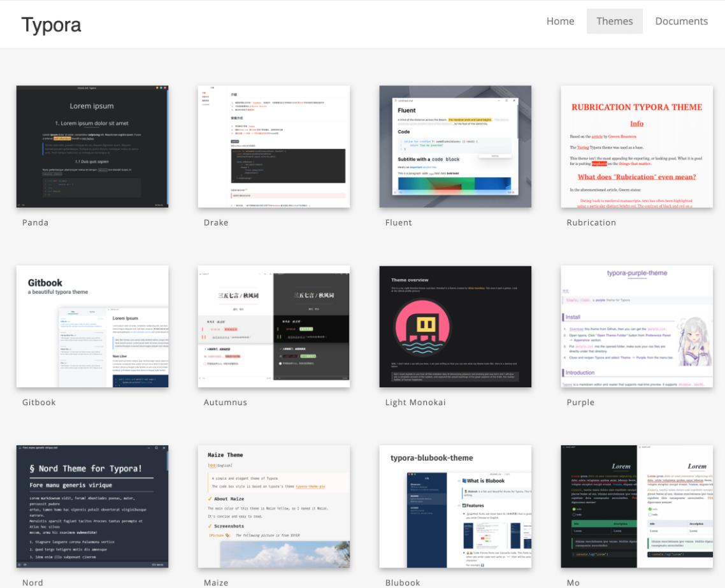Open the Panda theme thumbnail
This screenshot has width=725, height=588.
[x=92, y=147]
